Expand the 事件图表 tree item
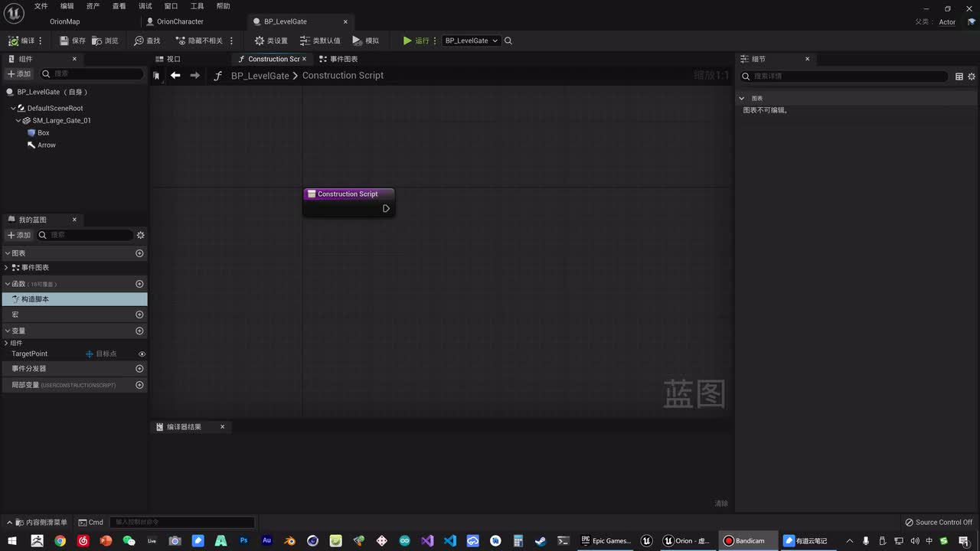This screenshot has height=551, width=980. coord(7,267)
